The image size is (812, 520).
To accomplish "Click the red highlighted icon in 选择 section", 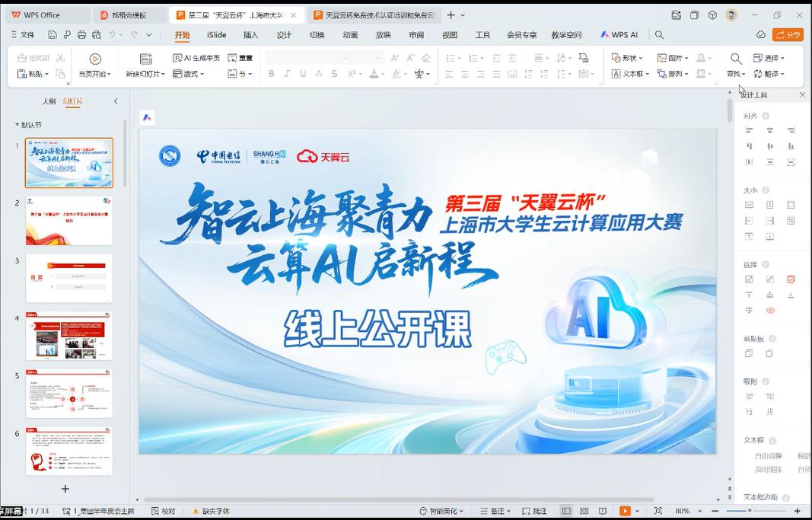I will click(x=791, y=279).
